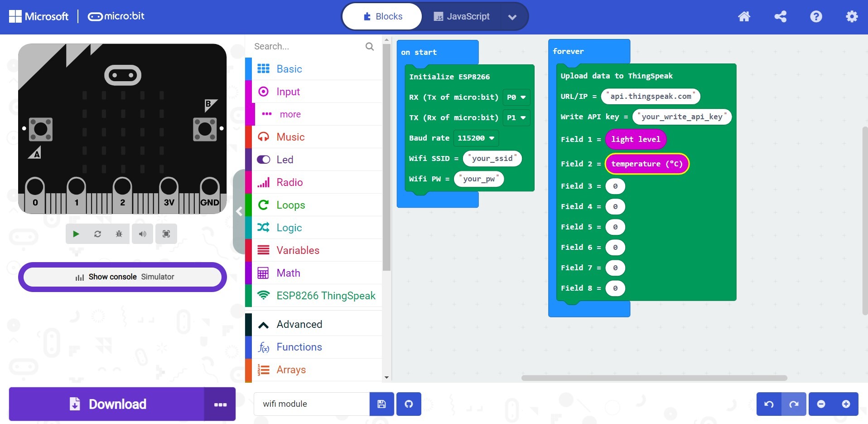Edit the Write API key value
Screen dimensions: 868x424
(682, 117)
